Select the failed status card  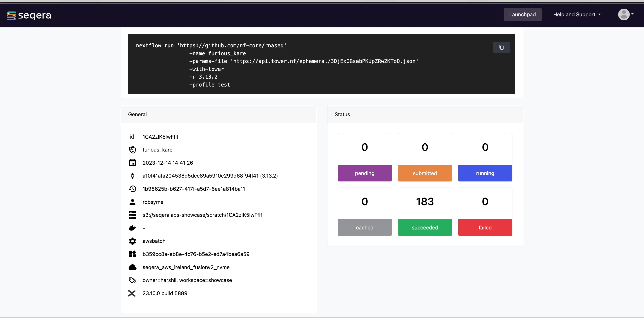[485, 212]
